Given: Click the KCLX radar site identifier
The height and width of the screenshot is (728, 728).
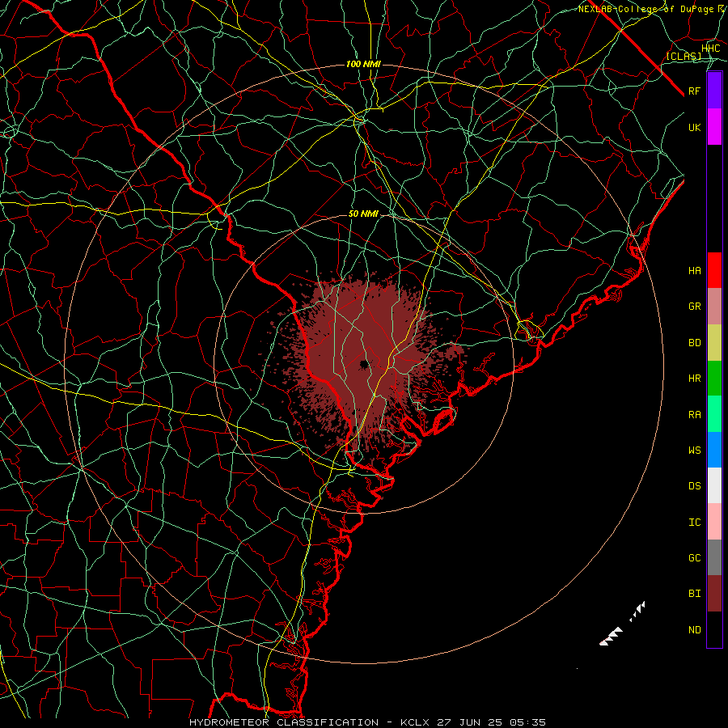Looking at the screenshot, I should (x=415, y=722).
